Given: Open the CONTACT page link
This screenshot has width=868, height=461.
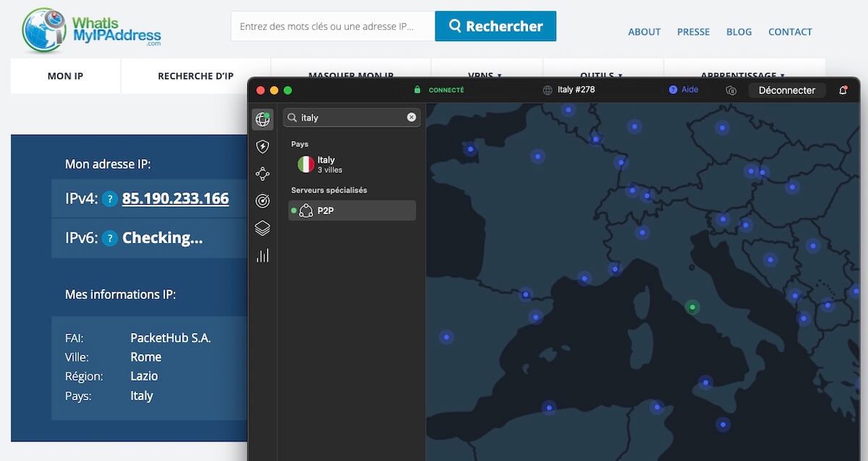Looking at the screenshot, I should click(790, 32).
